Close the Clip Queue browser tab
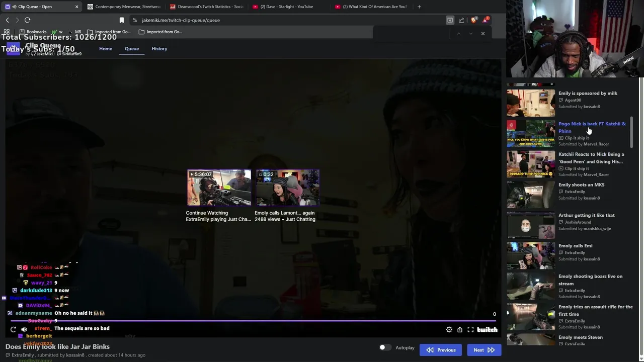This screenshot has height=362, width=644. tap(76, 7)
